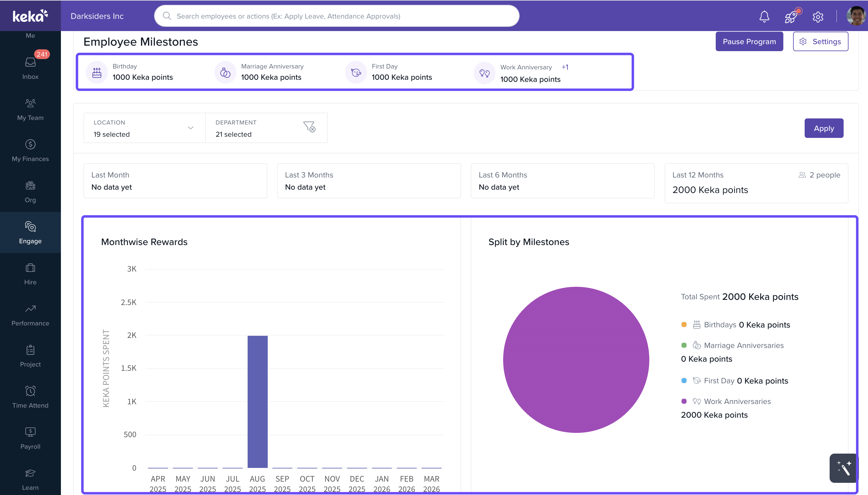Screen dimensions: 868x495
Task: Expand the +1 more milestones link
Action: point(565,67)
